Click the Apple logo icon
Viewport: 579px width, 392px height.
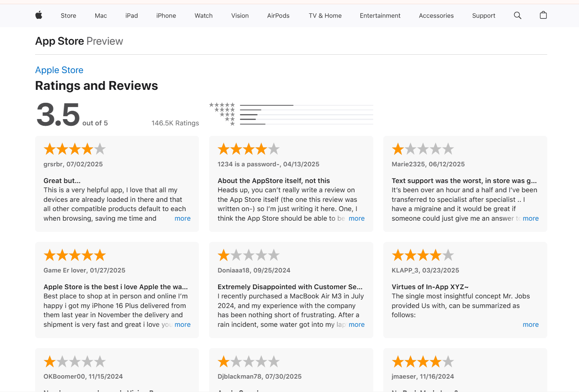[39, 15]
